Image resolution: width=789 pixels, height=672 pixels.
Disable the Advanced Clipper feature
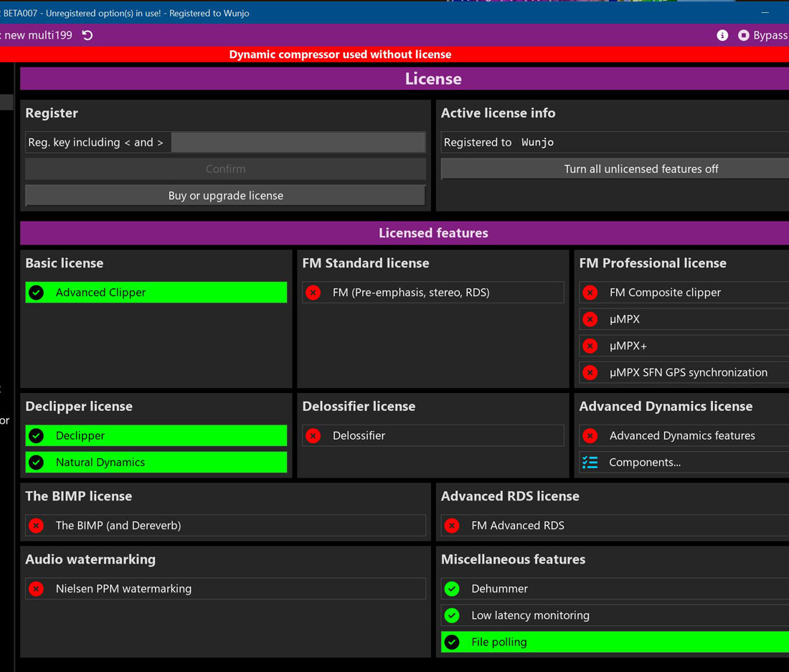[x=156, y=293]
